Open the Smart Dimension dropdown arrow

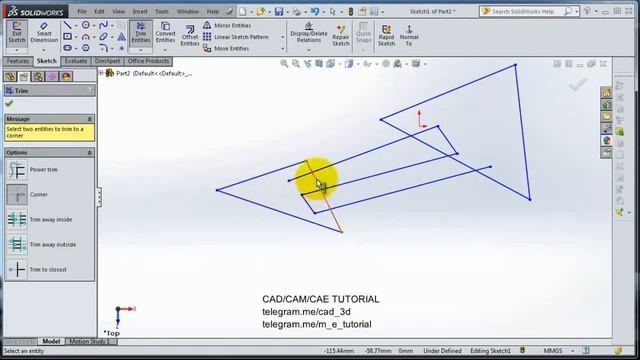44,50
